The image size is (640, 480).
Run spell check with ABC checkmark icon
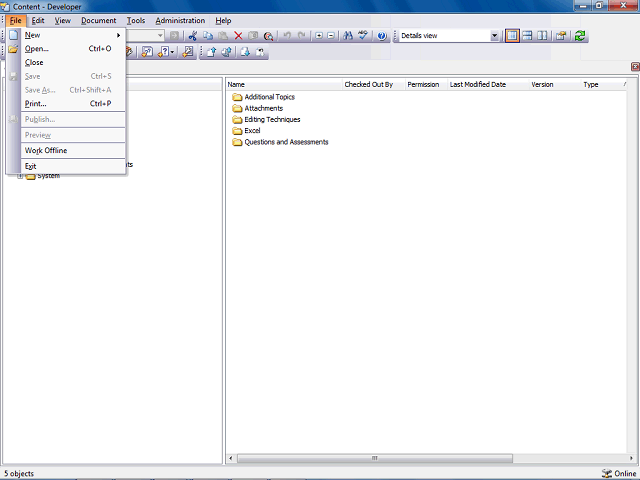(363, 36)
